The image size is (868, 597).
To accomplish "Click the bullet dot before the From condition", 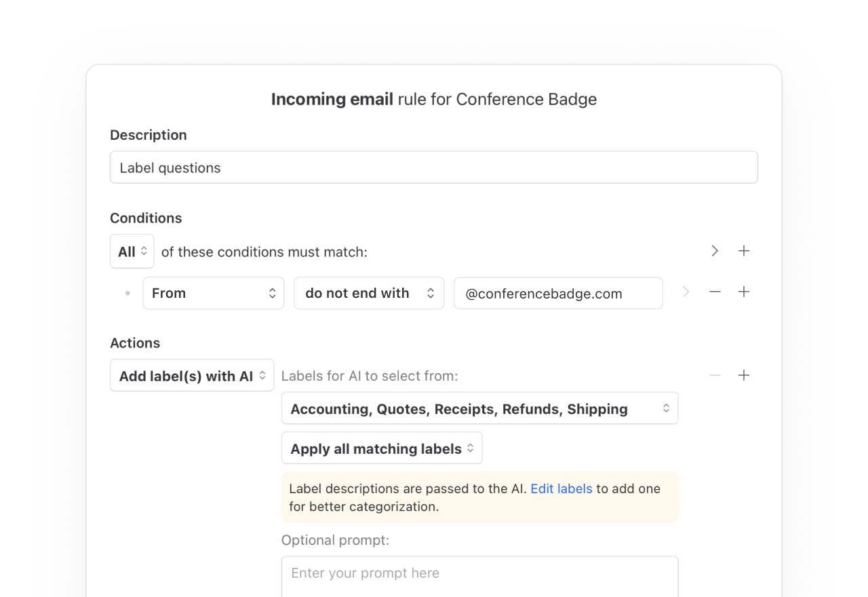I will tap(127, 293).
